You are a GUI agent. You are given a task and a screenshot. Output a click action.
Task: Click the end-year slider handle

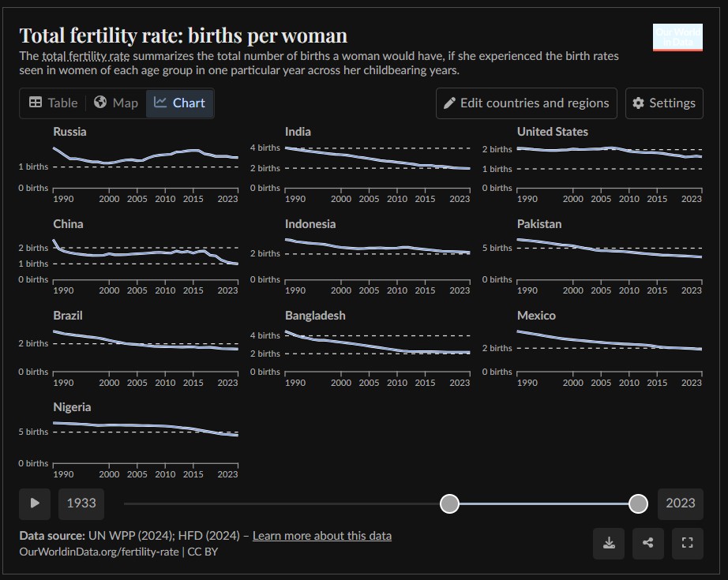[x=639, y=503]
